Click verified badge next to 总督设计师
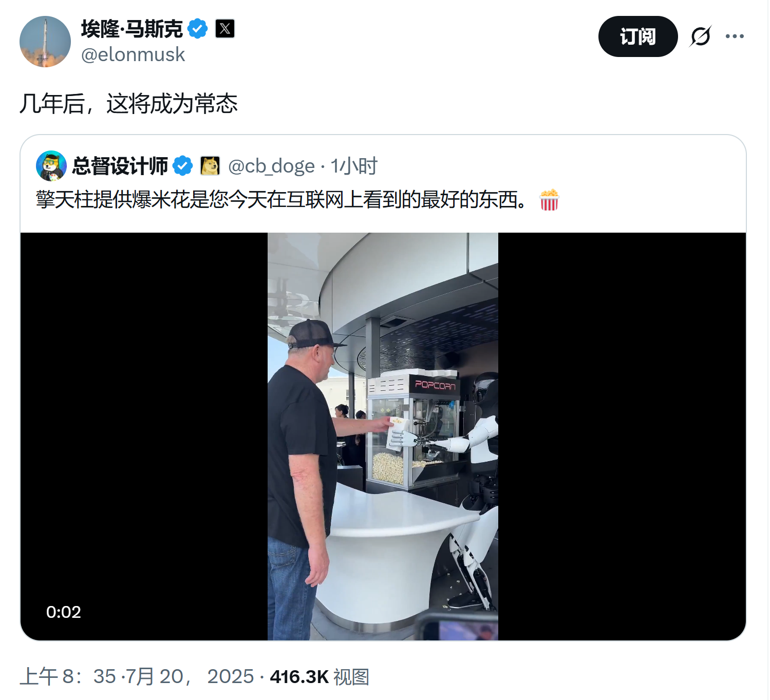 point(182,166)
